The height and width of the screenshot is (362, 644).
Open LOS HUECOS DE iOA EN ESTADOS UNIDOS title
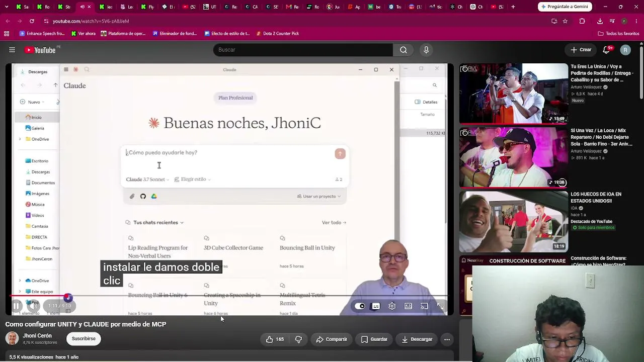[x=596, y=198]
